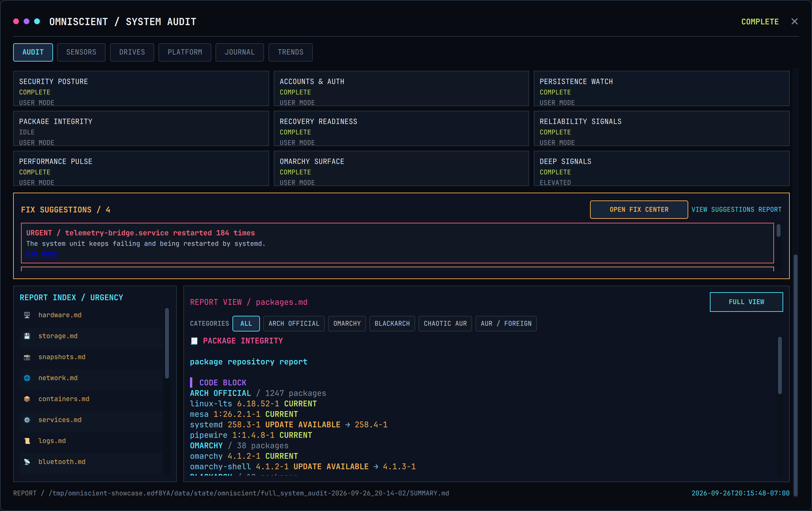The width and height of the screenshot is (812, 511).
Task: Click the snapshots.md camera icon
Action: point(27,357)
